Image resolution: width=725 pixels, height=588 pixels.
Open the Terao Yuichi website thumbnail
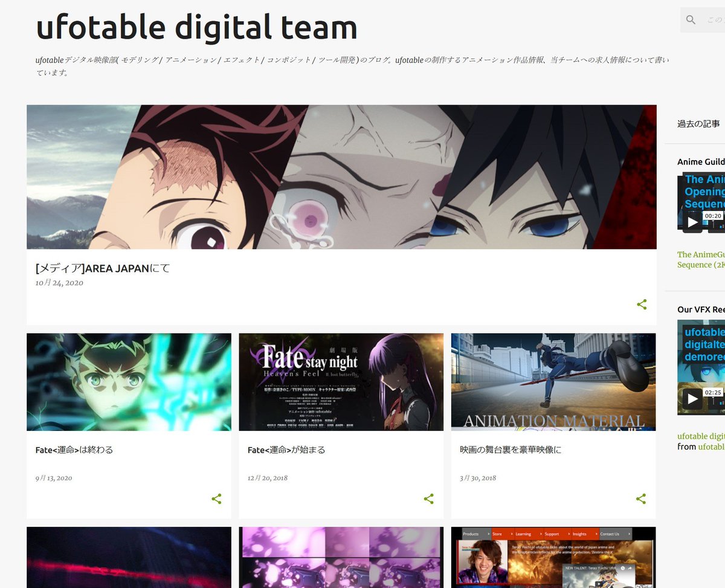tap(553, 557)
